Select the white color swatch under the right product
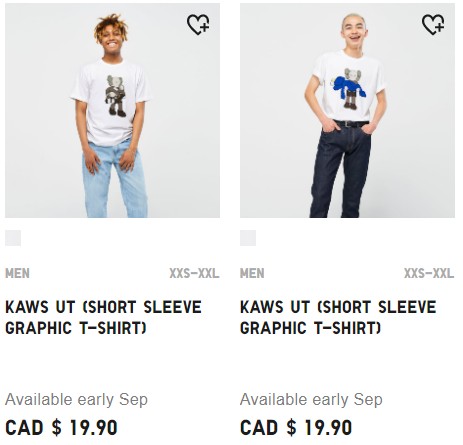The image size is (463, 445). [x=248, y=238]
